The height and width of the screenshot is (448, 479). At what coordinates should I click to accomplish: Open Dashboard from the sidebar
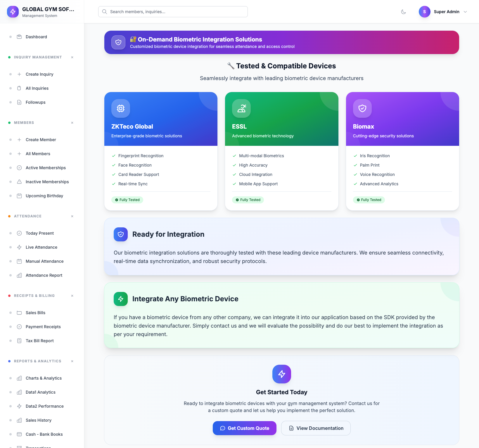click(x=36, y=37)
